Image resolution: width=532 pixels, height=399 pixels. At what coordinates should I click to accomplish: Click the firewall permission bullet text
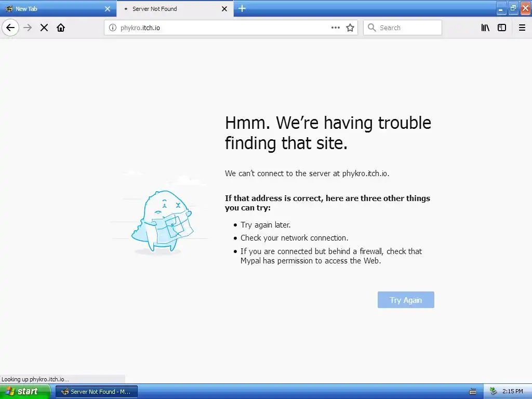click(x=331, y=256)
